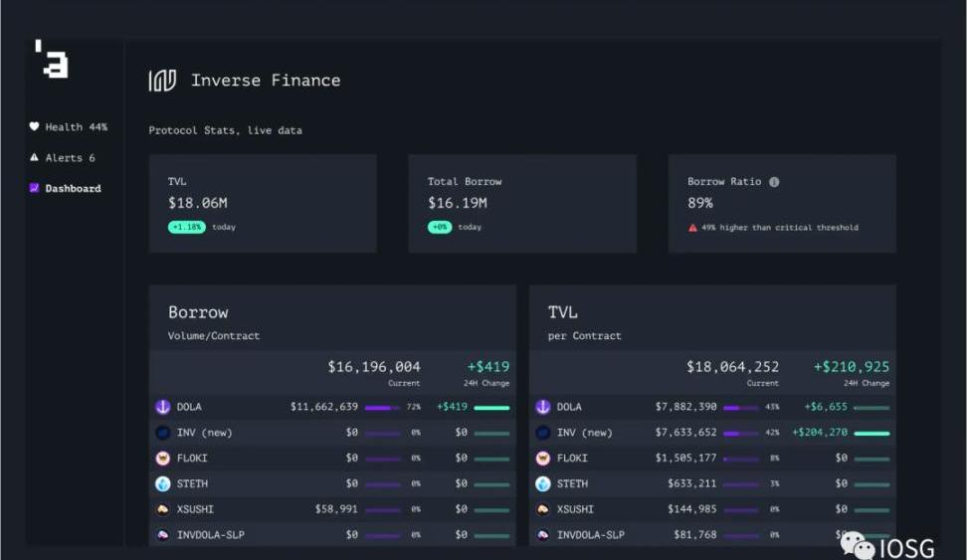The height and width of the screenshot is (560, 967).
Task: Click the +1.18% badge in TVL card
Action: click(187, 227)
